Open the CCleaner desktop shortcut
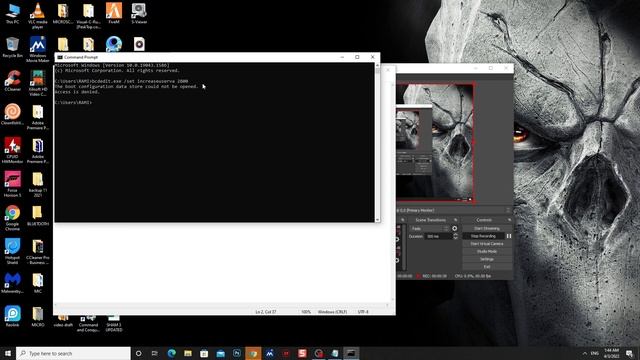Viewport: 640px width, 360px height. [x=12, y=81]
